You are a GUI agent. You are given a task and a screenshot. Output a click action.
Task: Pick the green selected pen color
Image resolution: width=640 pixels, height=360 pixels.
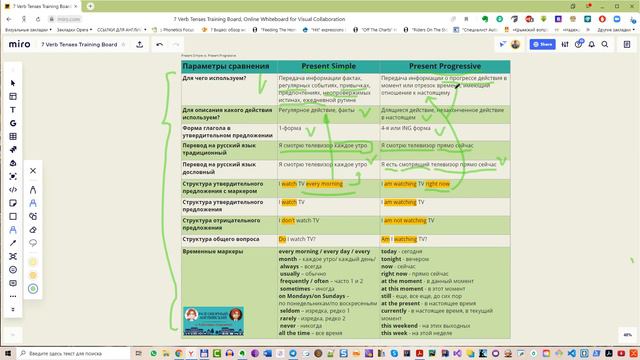[33, 289]
